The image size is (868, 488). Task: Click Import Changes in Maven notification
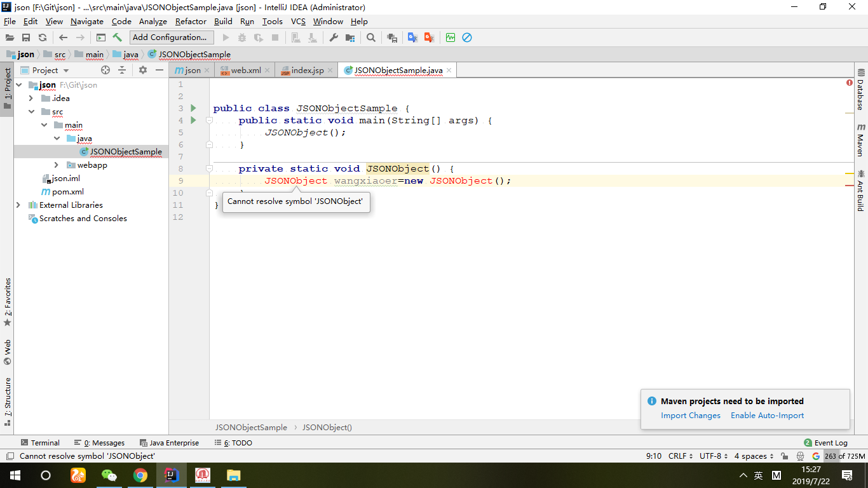coord(690,415)
